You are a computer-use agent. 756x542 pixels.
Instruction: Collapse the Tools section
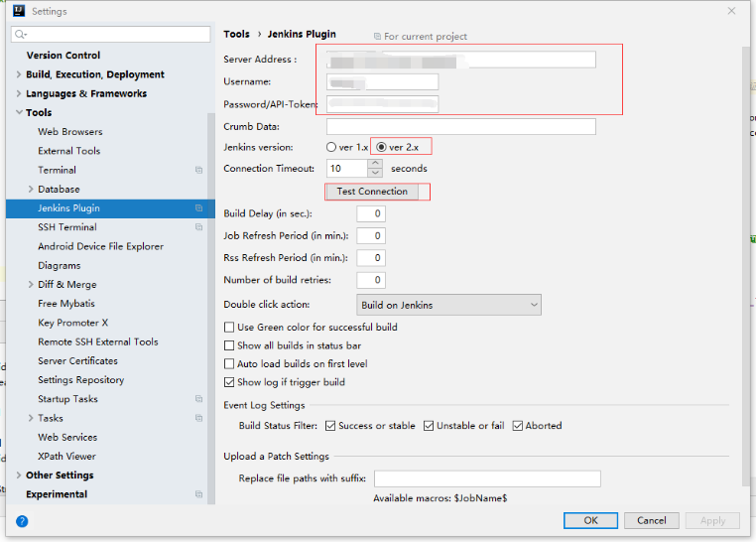(19, 112)
